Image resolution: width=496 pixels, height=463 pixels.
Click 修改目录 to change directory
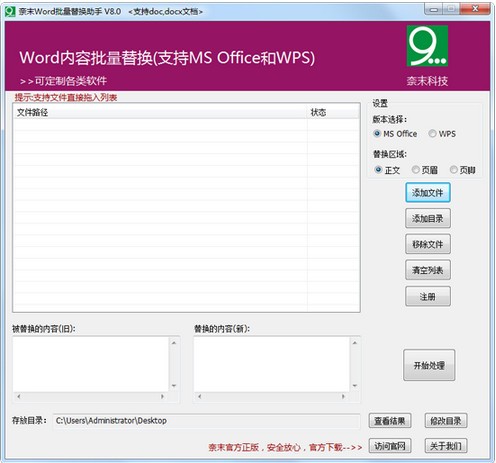(x=446, y=421)
